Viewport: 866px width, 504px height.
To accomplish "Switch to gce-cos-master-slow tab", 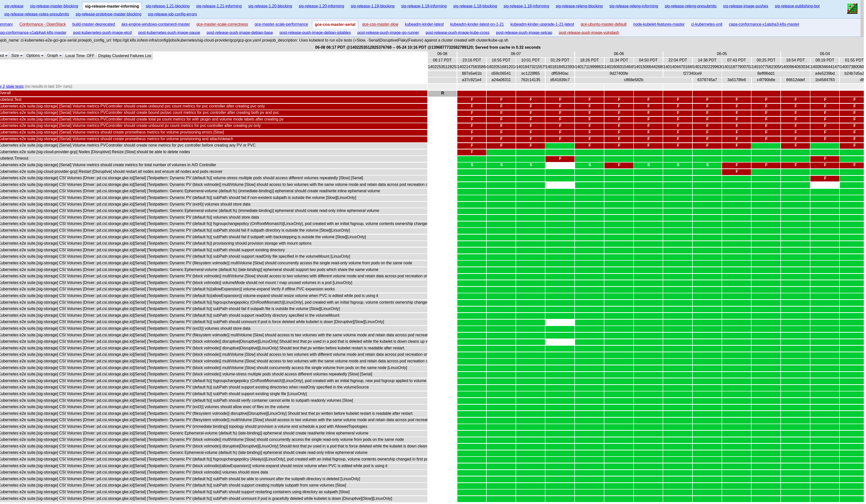I will coord(380,24).
